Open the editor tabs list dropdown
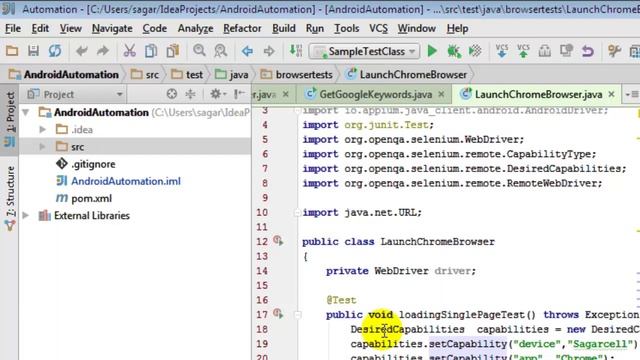The height and width of the screenshot is (360, 640). [x=631, y=94]
